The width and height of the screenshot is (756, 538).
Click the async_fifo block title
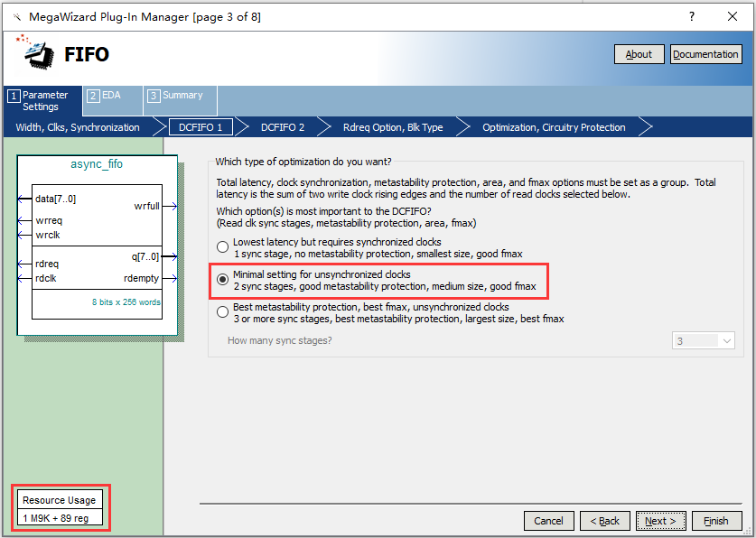click(97, 164)
